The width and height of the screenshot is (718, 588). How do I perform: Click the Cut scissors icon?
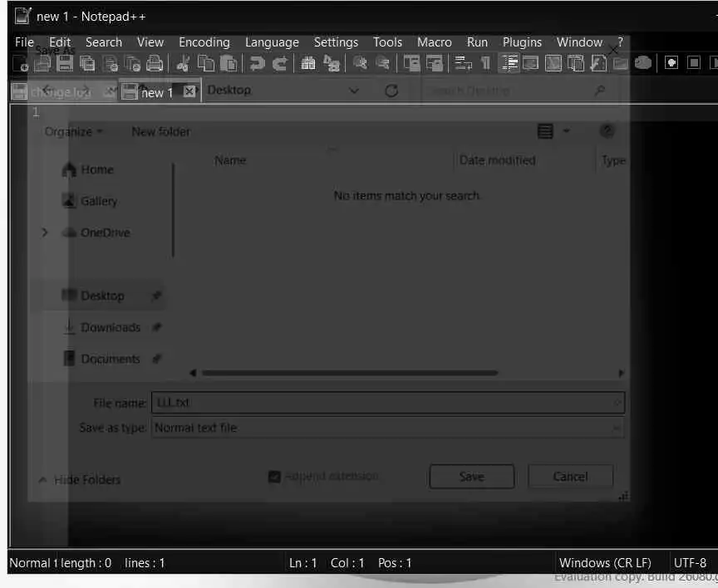pos(183,63)
